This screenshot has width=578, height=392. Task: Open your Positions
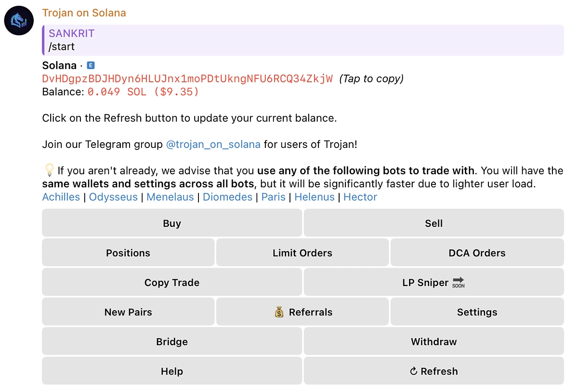(x=128, y=252)
